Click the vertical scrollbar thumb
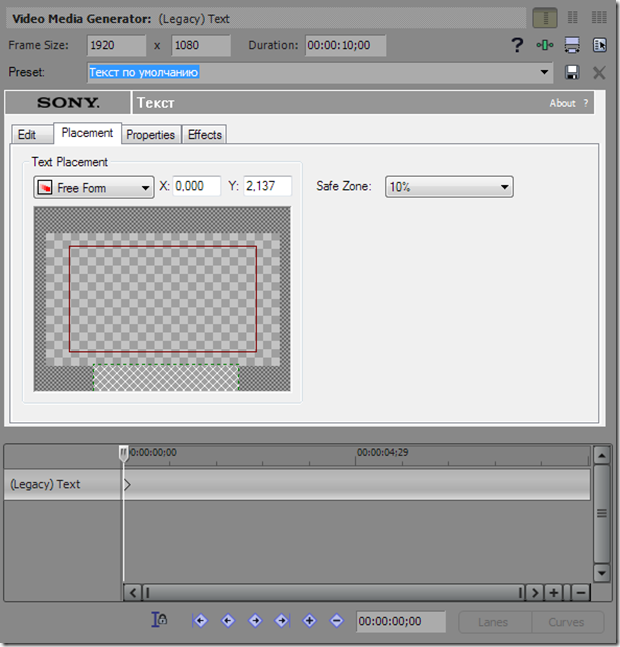The image size is (620, 647). [x=602, y=513]
